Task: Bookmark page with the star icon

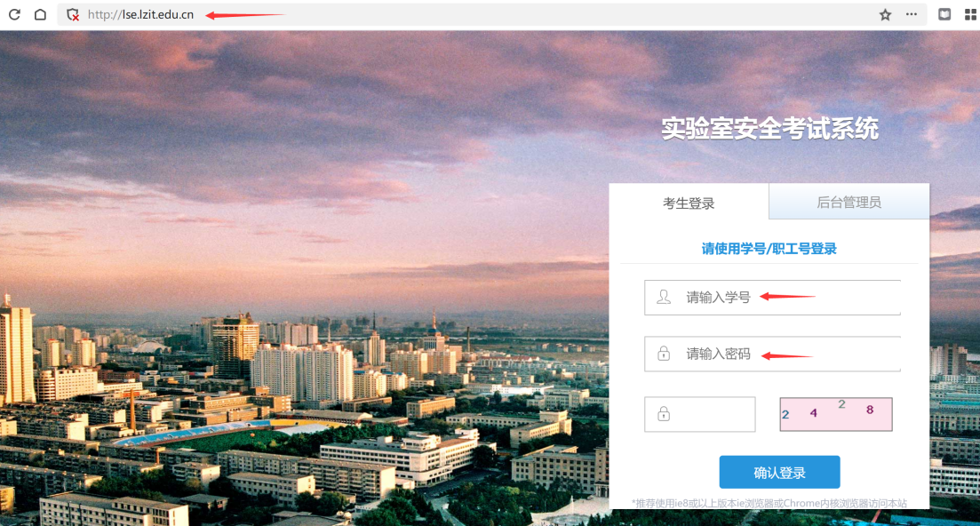Action: click(x=885, y=15)
